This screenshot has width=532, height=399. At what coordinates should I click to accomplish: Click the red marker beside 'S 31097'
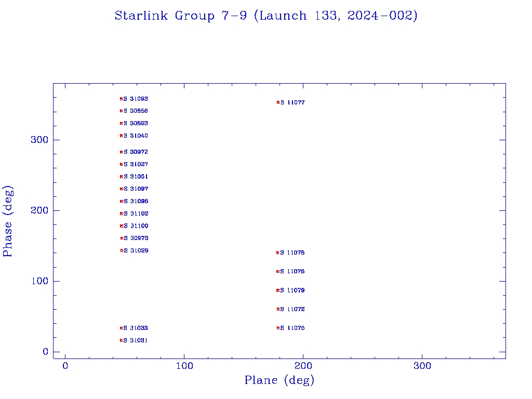(122, 189)
